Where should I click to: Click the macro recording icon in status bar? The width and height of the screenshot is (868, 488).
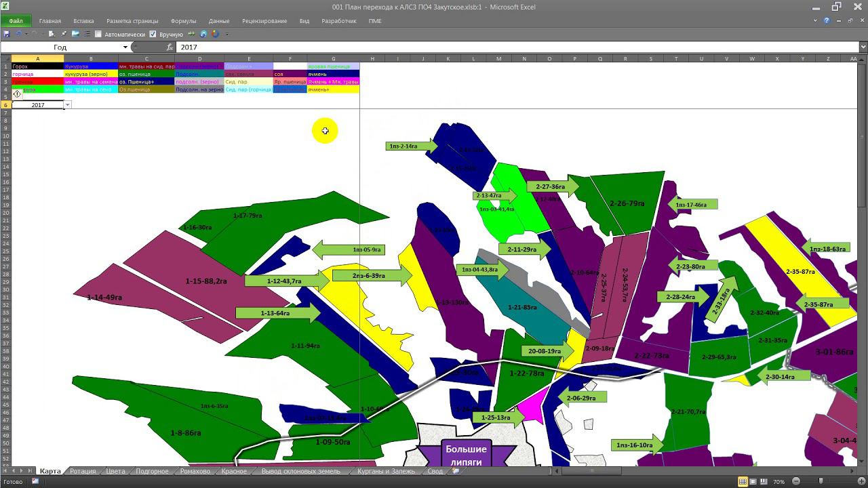tap(35, 482)
